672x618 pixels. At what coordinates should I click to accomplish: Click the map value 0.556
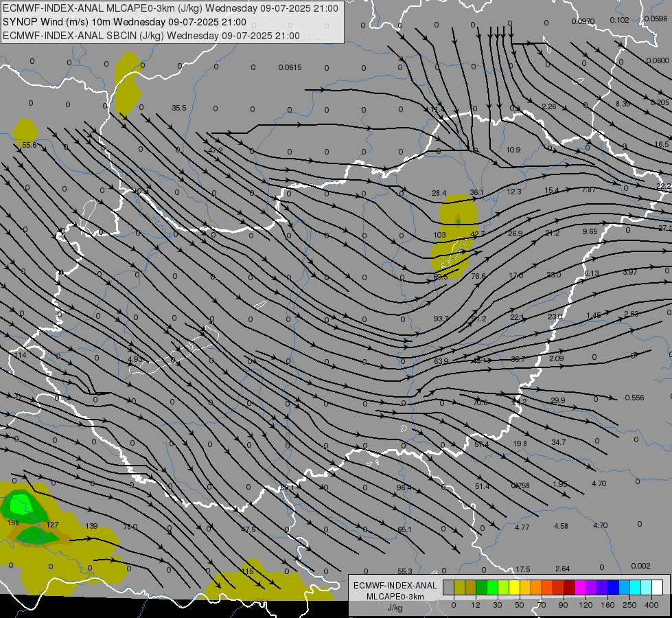pos(634,398)
